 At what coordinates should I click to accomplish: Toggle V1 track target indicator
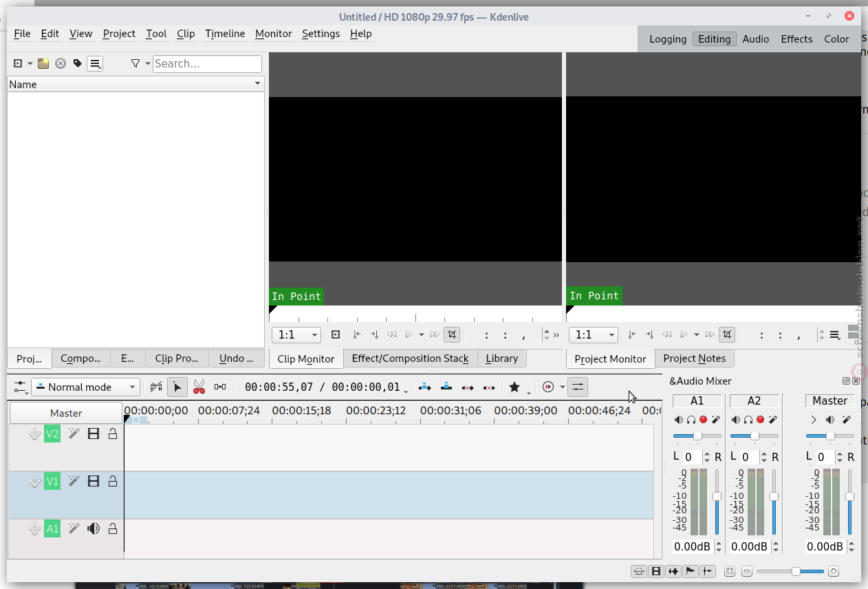52,481
